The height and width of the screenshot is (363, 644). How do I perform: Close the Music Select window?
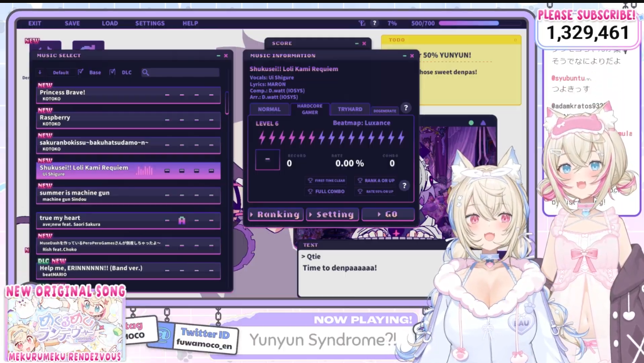pyautogui.click(x=226, y=55)
